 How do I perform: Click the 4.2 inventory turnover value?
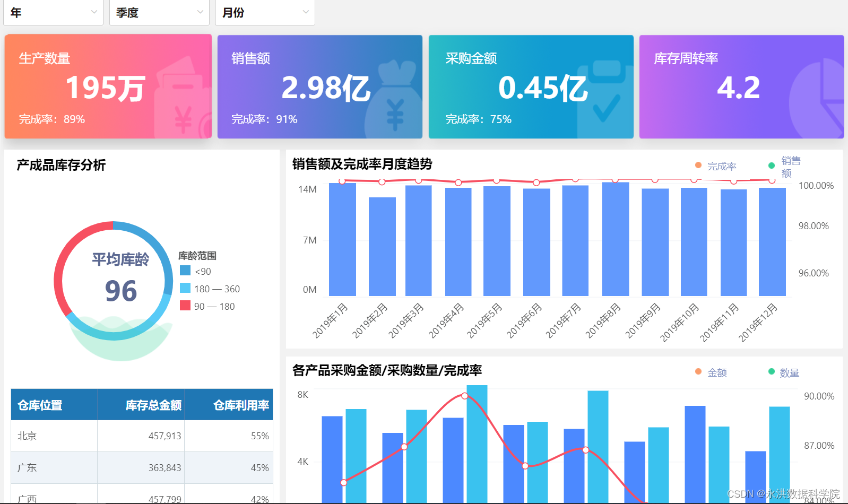point(738,88)
